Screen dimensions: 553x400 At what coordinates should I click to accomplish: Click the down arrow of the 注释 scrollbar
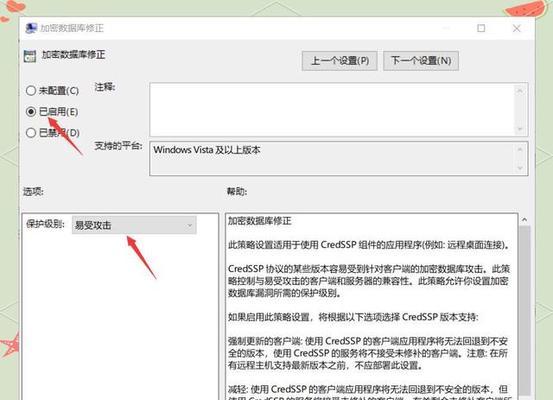[x=519, y=129]
